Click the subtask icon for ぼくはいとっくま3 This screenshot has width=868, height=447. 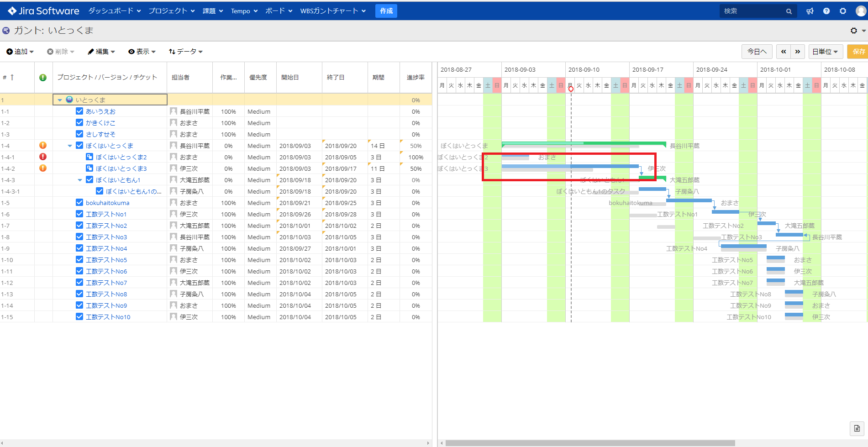(x=89, y=168)
